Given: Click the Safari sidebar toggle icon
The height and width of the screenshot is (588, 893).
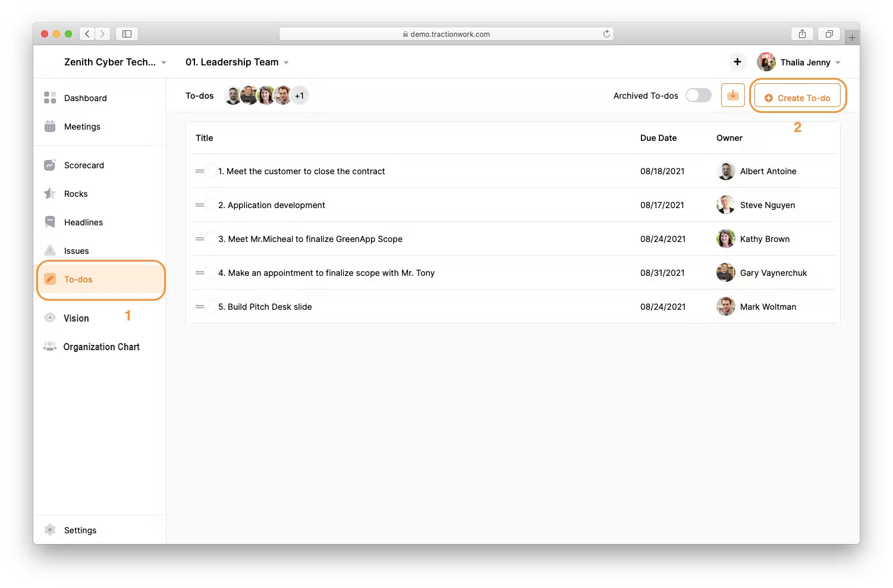Looking at the screenshot, I should click(127, 34).
